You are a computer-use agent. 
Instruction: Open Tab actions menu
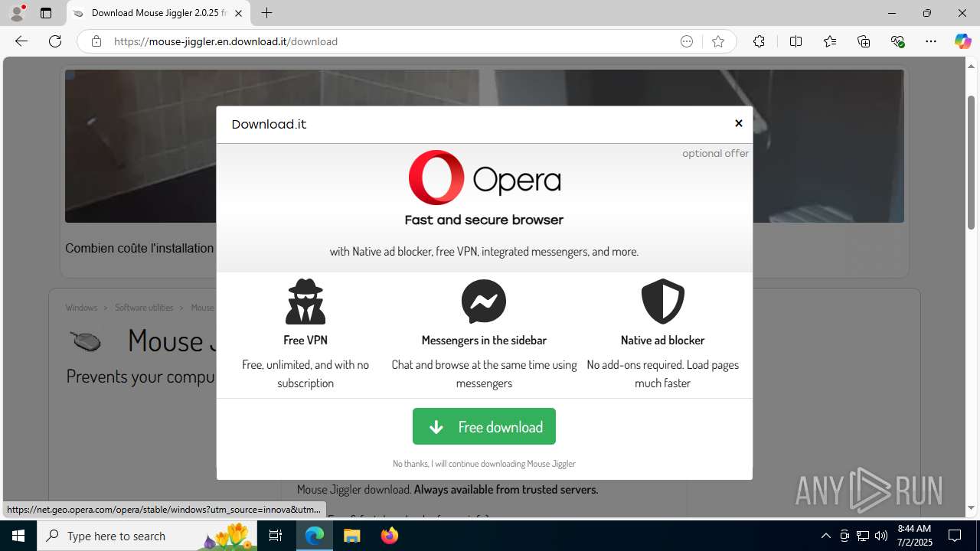[x=46, y=13]
